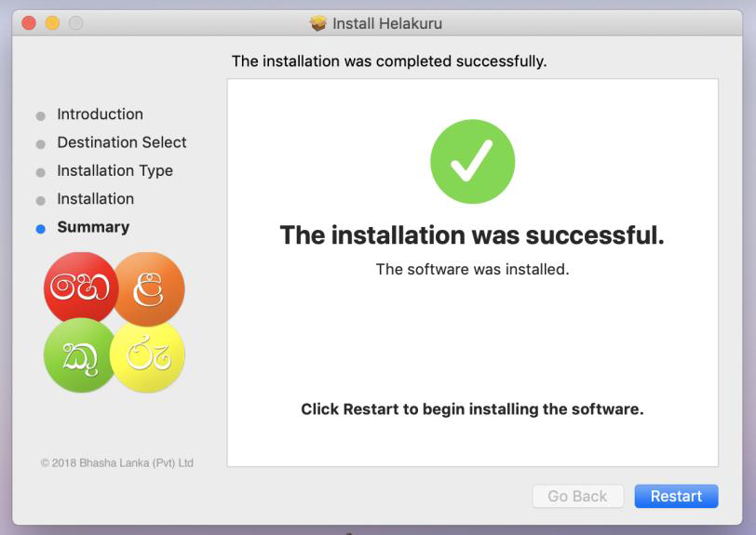
Task: Click 'Click Restart to begin installing' message
Action: [473, 409]
